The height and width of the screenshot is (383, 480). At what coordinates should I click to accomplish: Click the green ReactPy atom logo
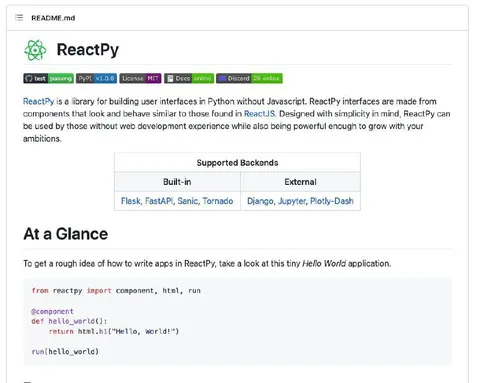click(x=35, y=50)
